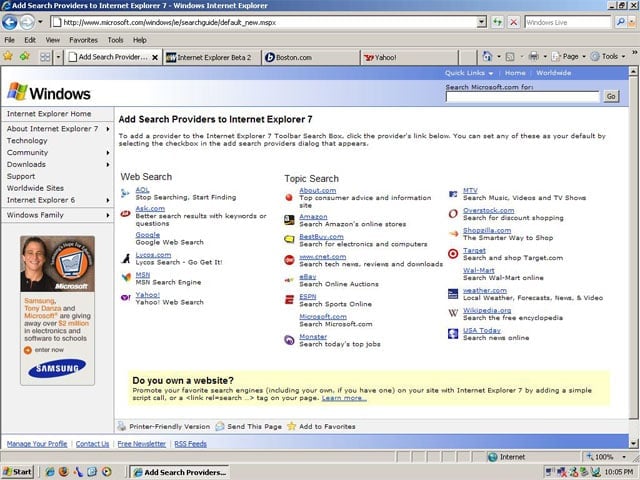Click the search magnifier icon beside Windows Live

621,22
